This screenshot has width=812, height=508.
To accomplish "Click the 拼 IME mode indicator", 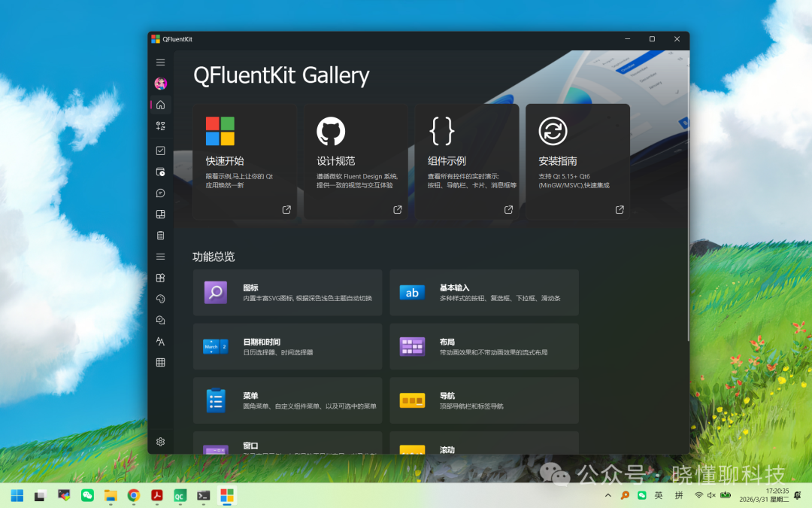I will click(679, 495).
